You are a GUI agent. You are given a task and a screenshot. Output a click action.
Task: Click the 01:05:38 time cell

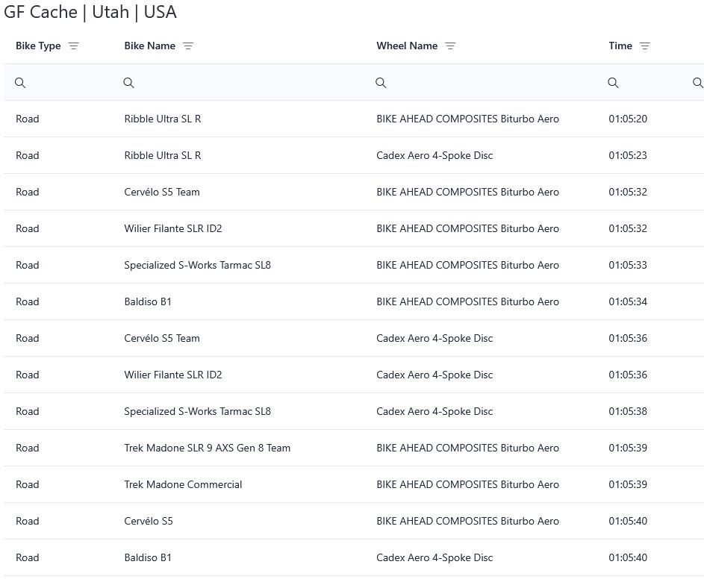[x=627, y=411]
